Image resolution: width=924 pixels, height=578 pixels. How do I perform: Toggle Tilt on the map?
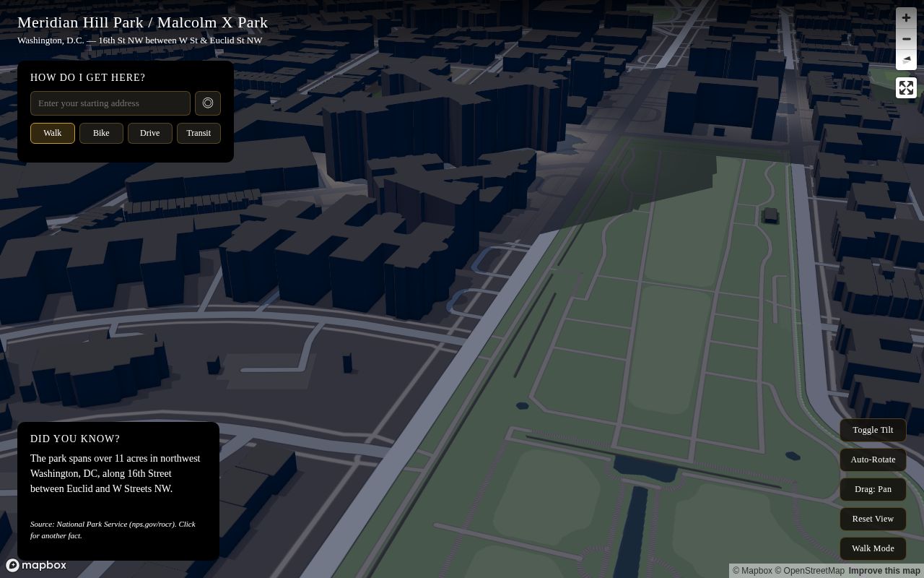pos(873,430)
